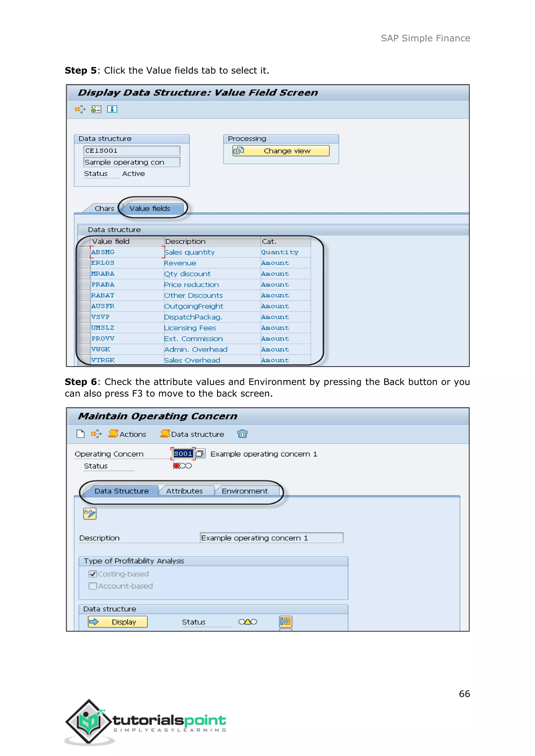Screen dimensions: 535x756
Task: Click the Delete trash can icon
Action: pos(242,434)
